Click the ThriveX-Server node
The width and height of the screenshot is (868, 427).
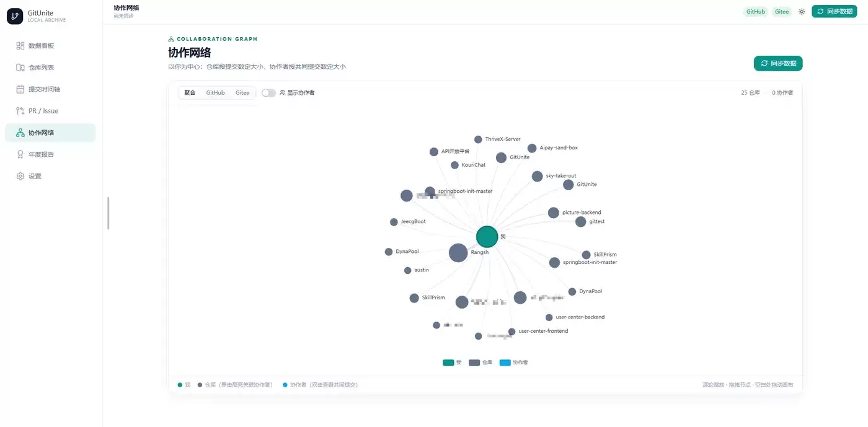(x=478, y=139)
